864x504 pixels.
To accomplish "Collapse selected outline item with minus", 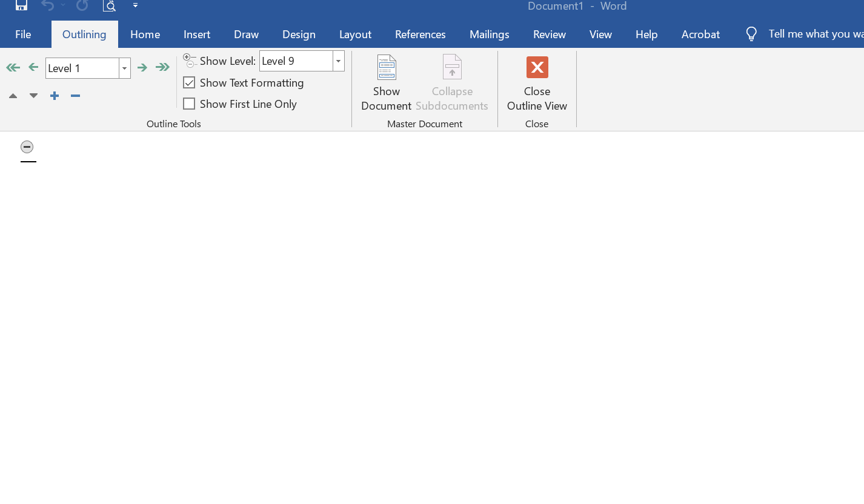I will (x=75, y=96).
